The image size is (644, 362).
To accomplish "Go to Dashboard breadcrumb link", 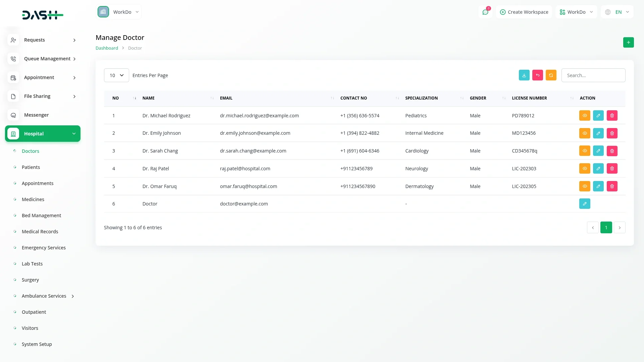I will [107, 48].
